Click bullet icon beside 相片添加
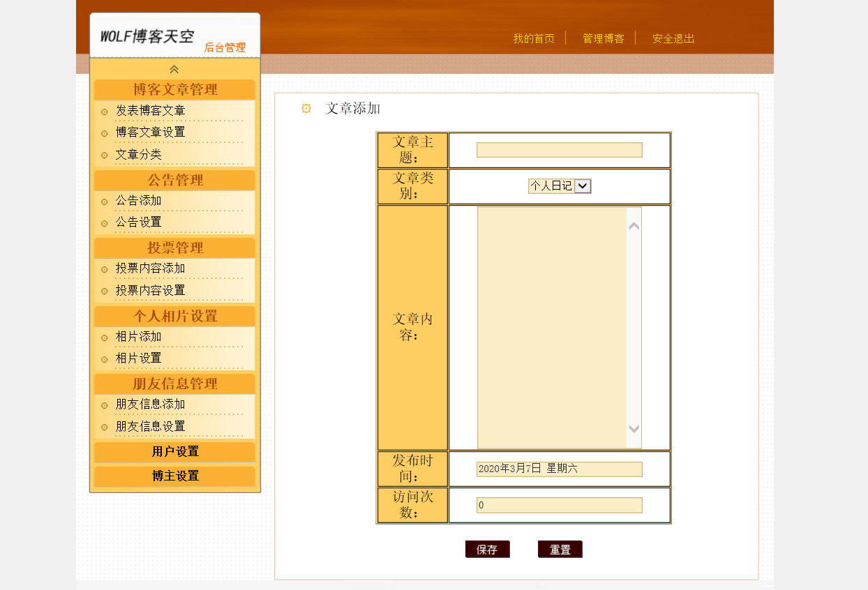868x590 pixels. click(x=104, y=338)
